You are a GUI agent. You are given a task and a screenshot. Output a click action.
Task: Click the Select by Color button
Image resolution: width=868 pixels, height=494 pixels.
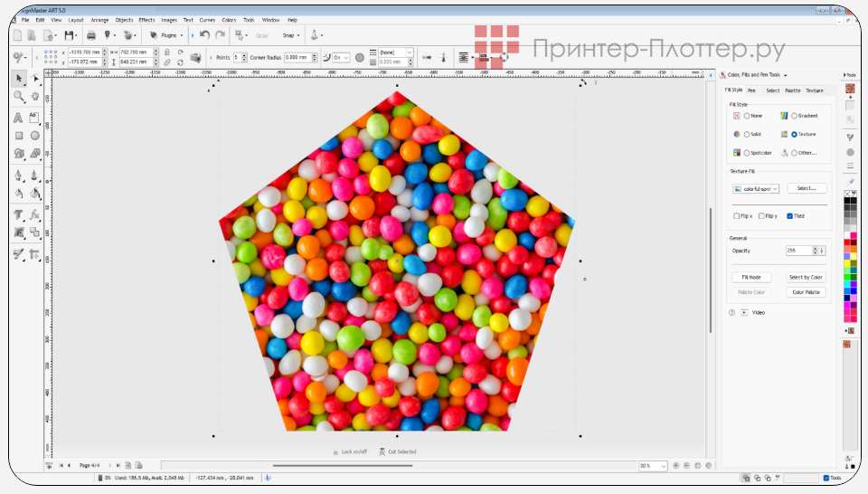click(806, 277)
